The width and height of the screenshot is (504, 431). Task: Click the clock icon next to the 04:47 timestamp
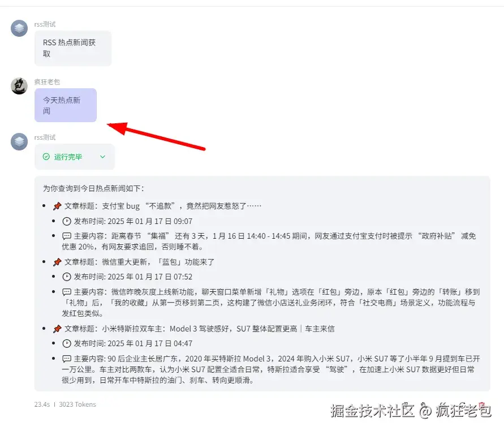point(67,343)
